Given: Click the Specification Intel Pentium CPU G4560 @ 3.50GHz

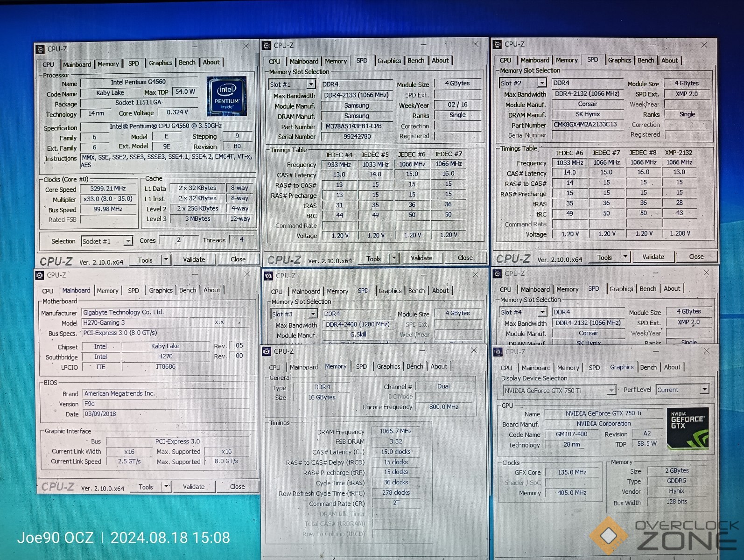Looking at the screenshot, I should pyautogui.click(x=166, y=126).
